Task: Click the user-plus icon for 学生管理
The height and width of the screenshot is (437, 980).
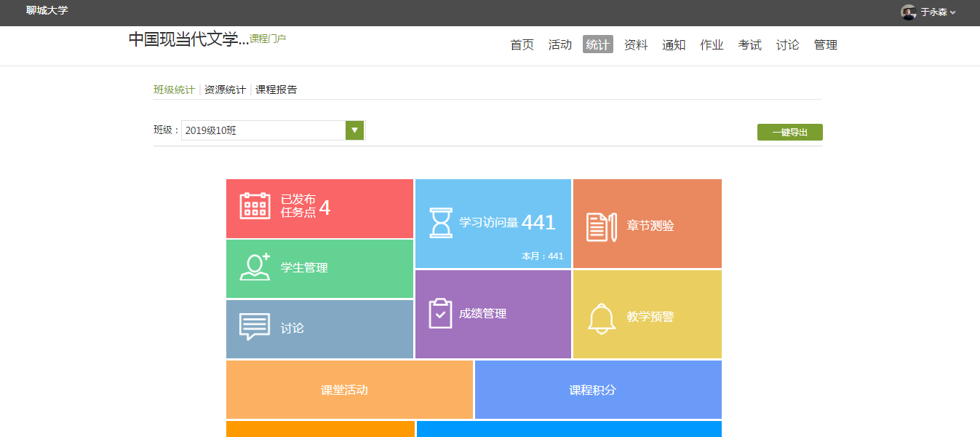Action: point(255,267)
